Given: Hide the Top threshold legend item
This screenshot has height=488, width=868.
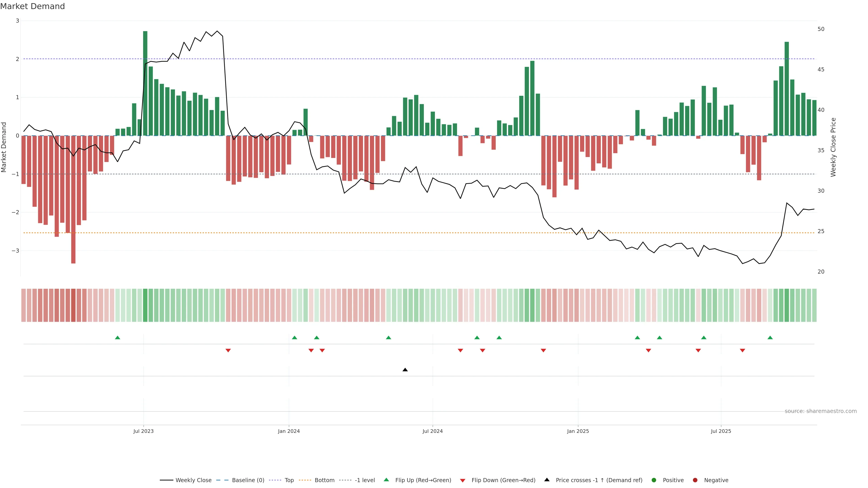Looking at the screenshot, I should 289,480.
